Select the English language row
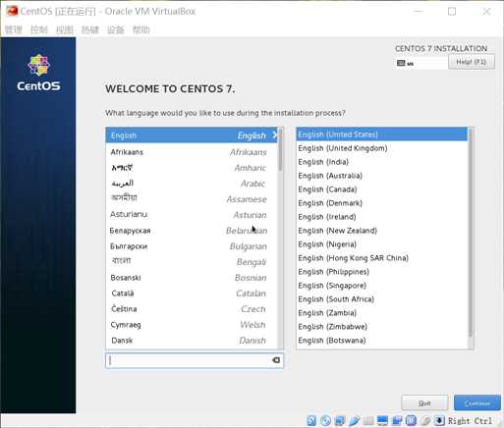This screenshot has width=504, height=428. tap(192, 135)
